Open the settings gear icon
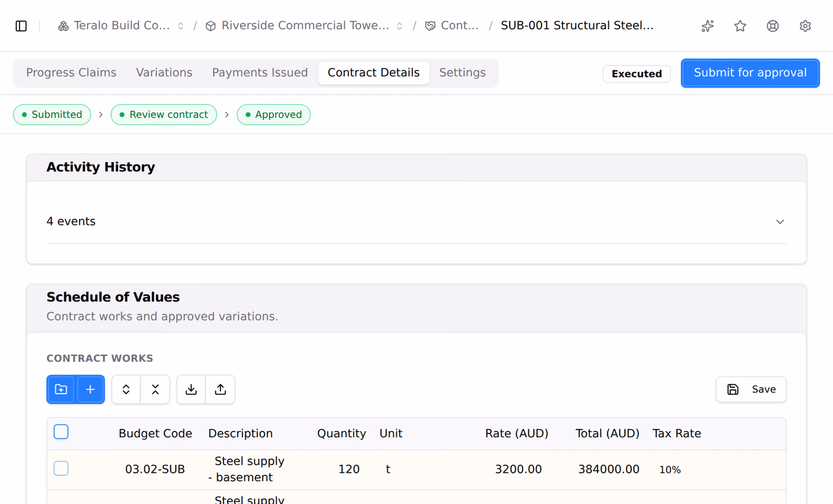The height and width of the screenshot is (504, 833). coord(805,26)
